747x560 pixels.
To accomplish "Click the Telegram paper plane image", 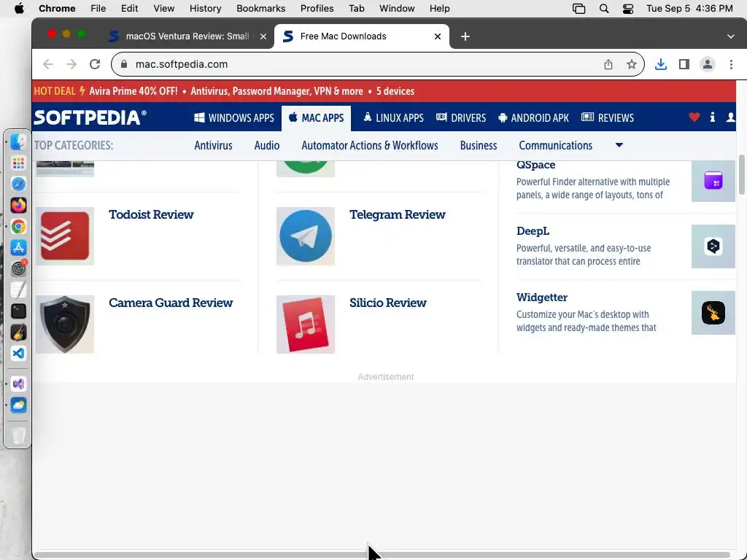I will pyautogui.click(x=306, y=236).
